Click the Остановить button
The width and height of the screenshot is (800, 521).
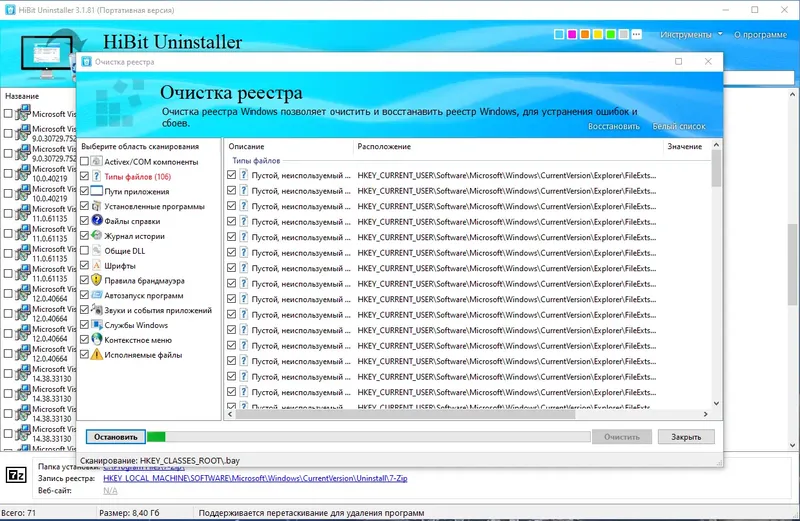[115, 437]
